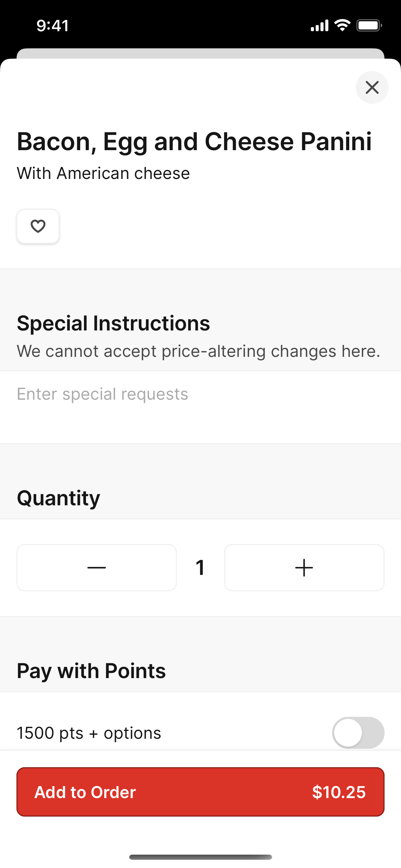Tap the Add to Order label
401x868 pixels.
point(85,792)
